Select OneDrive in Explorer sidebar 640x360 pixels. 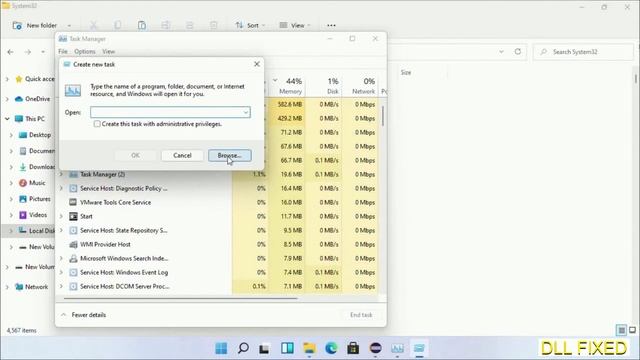(37, 99)
